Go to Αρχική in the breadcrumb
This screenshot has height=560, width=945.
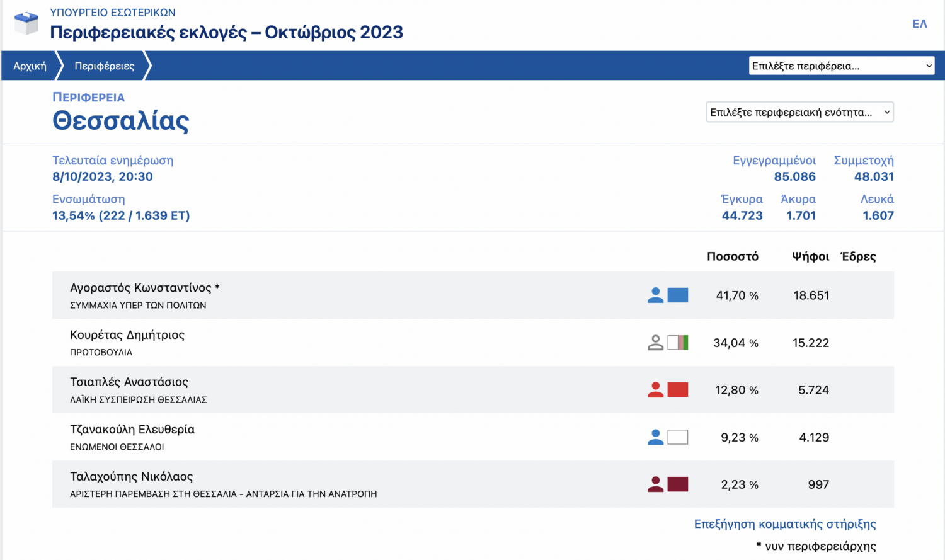[x=30, y=66]
